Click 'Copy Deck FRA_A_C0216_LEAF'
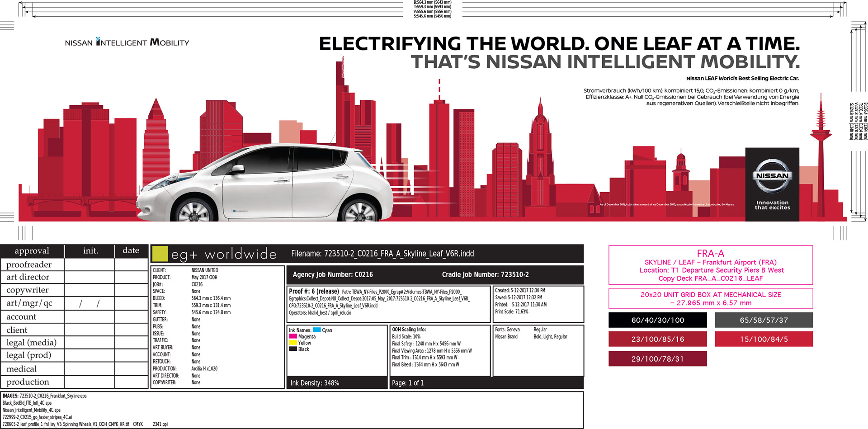Viewport: 868px width, 429px height. tap(711, 278)
